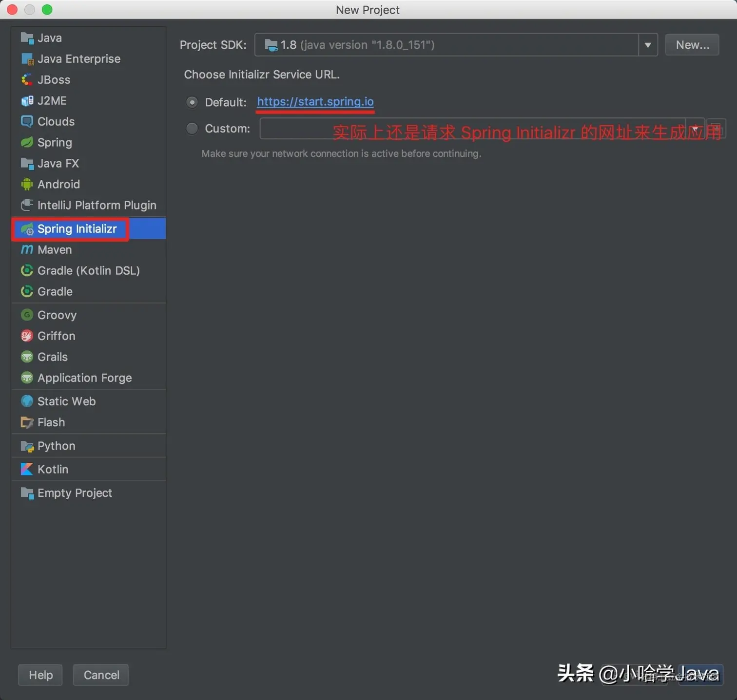Select Kotlin project type label
Image resolution: width=737 pixels, height=700 pixels.
[53, 469]
